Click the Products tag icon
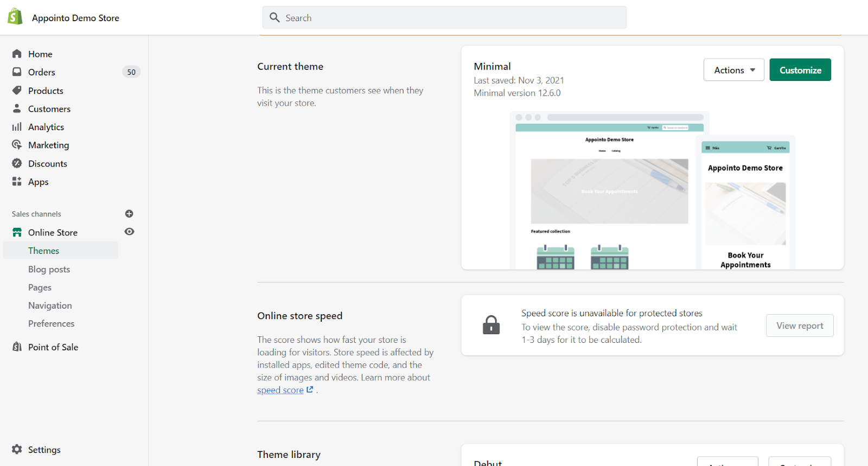Screen dimensions: 868x466 pos(17,90)
